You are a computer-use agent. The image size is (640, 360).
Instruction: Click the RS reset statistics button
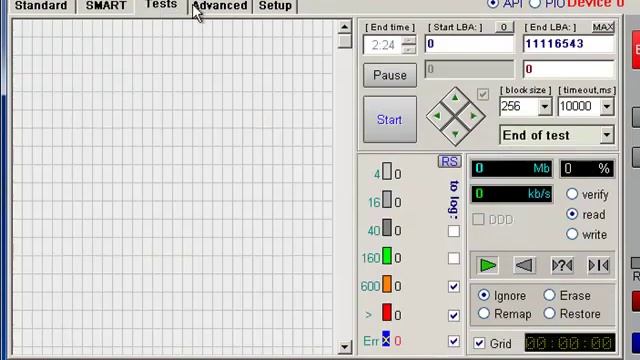pos(449,162)
